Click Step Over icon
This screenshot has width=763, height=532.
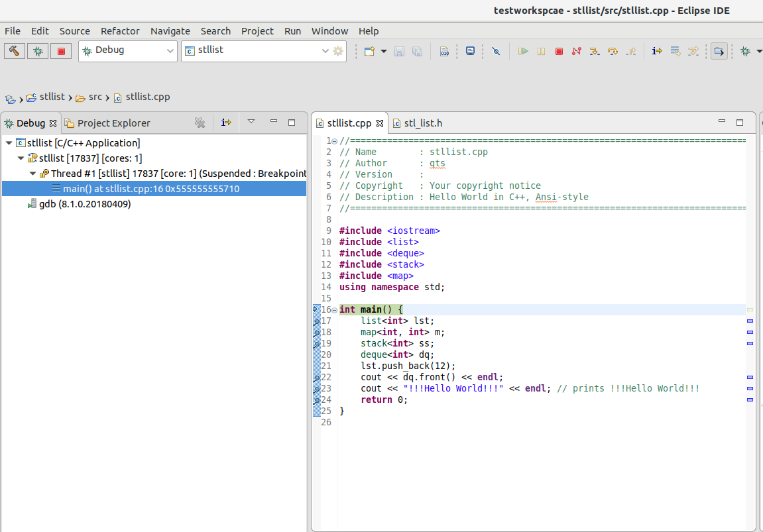[613, 51]
